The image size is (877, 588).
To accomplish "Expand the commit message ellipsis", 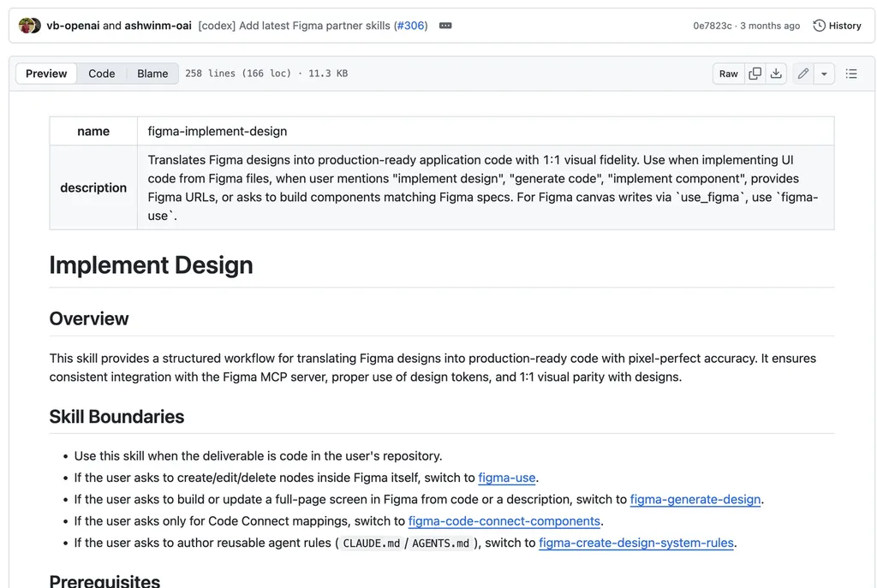I will tap(445, 26).
